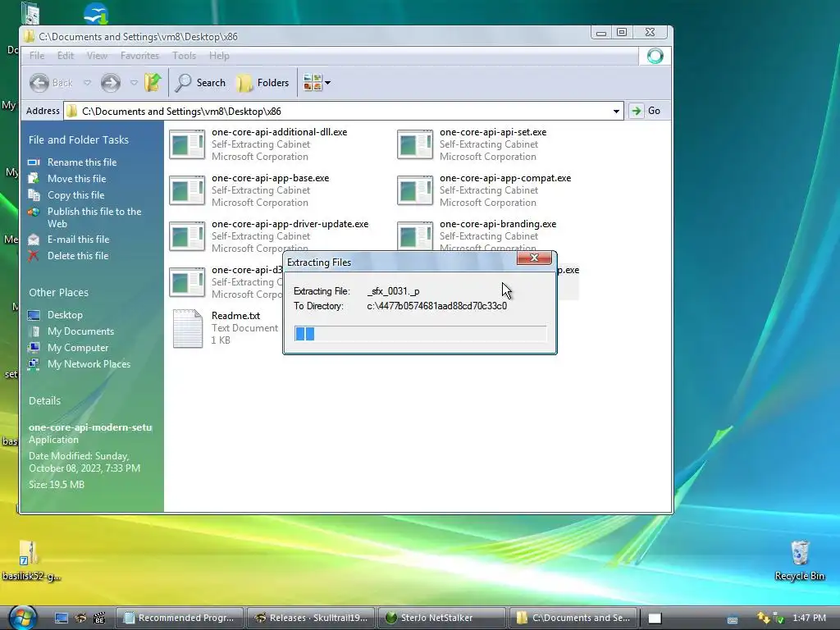Open the Search pane
Viewport: 840px width, 630px height.
pyautogui.click(x=201, y=83)
